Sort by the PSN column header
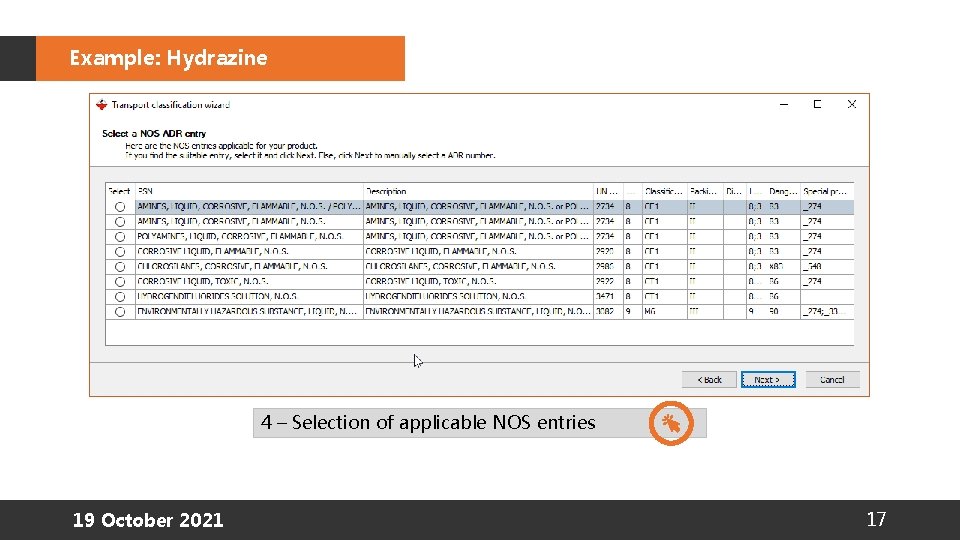 pos(249,191)
